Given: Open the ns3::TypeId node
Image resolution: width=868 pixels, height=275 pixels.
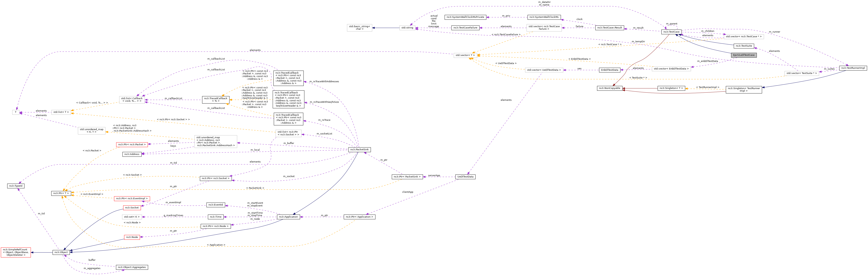Looking at the screenshot, I should (x=16, y=186).
